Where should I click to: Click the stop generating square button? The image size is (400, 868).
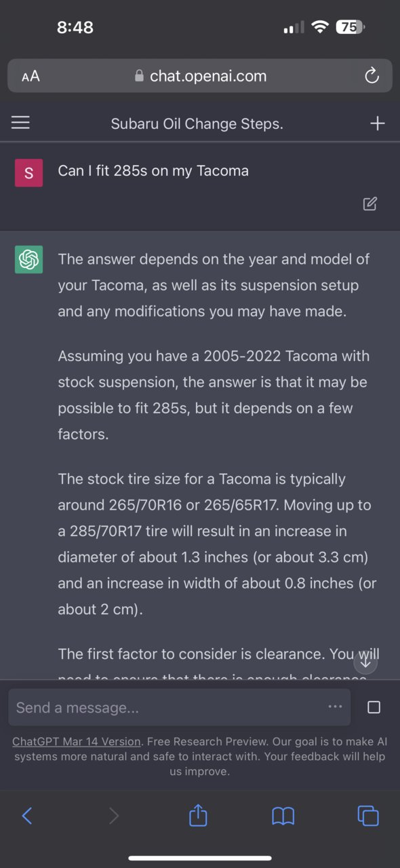[x=374, y=707]
